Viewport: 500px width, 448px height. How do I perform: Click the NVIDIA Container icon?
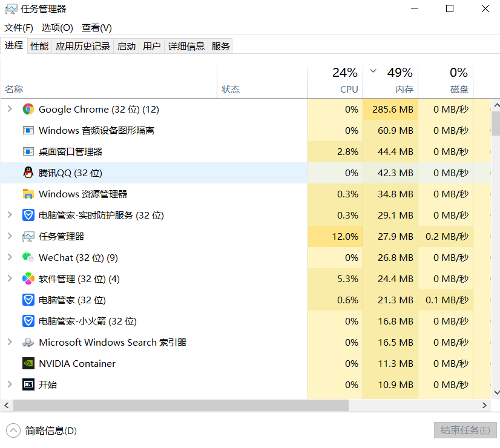[x=28, y=363]
